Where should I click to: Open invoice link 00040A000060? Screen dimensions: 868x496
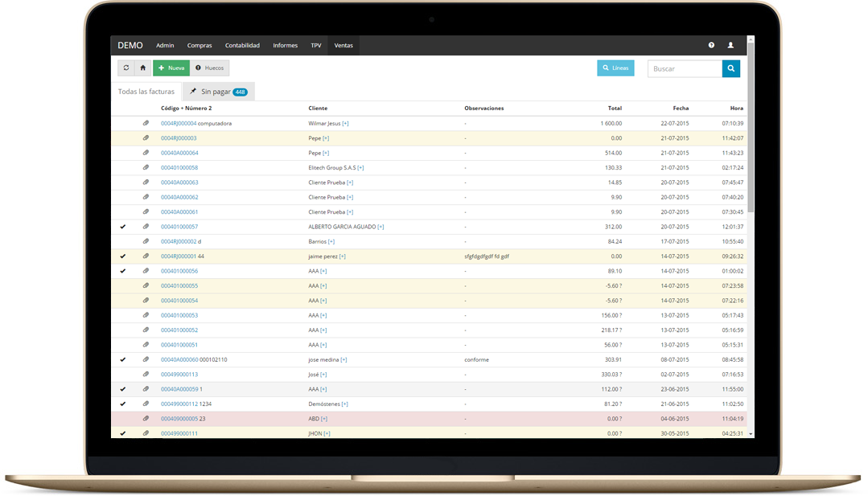[x=179, y=360]
